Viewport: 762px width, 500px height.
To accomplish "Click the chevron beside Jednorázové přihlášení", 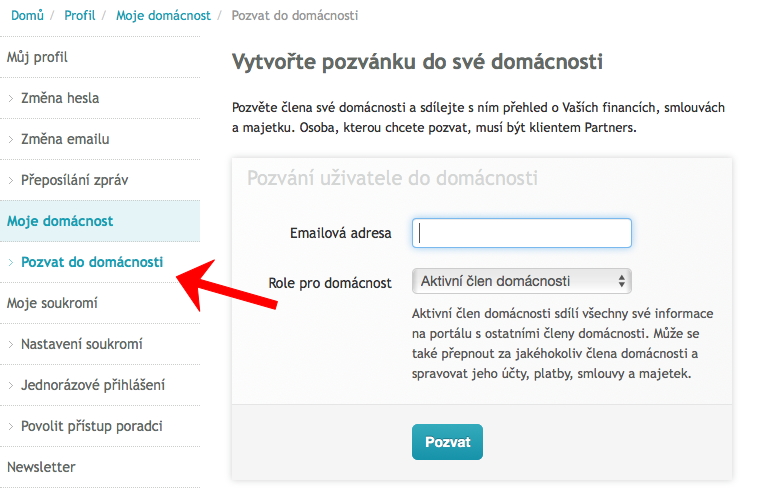I will (x=11, y=385).
